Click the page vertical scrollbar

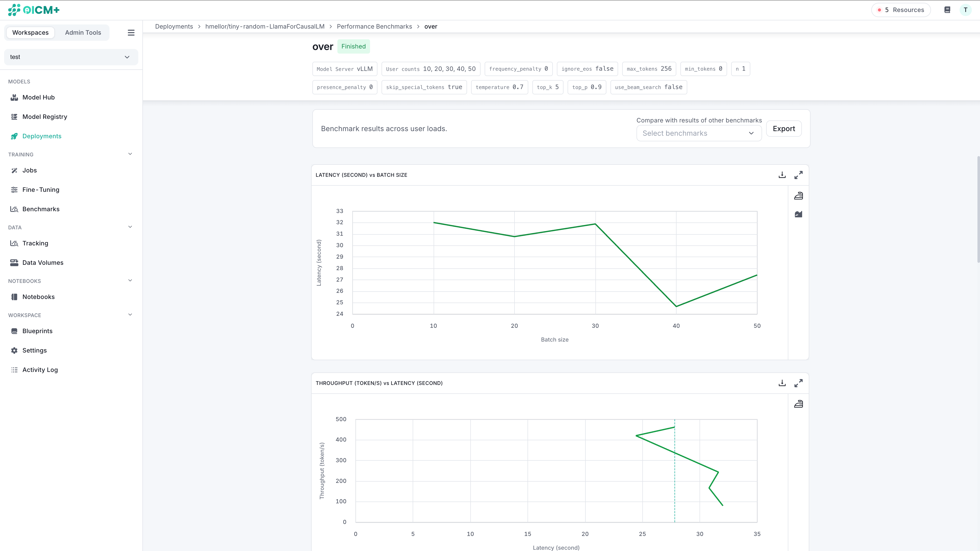(x=978, y=209)
